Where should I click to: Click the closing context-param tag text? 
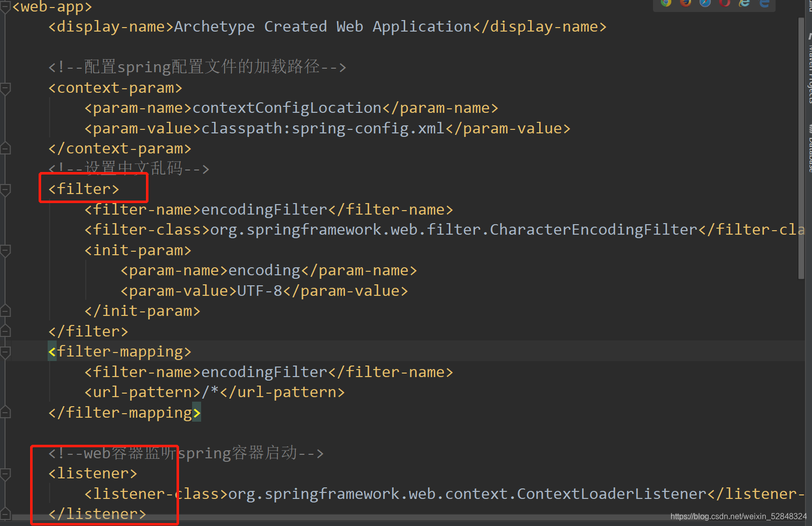[x=120, y=148]
